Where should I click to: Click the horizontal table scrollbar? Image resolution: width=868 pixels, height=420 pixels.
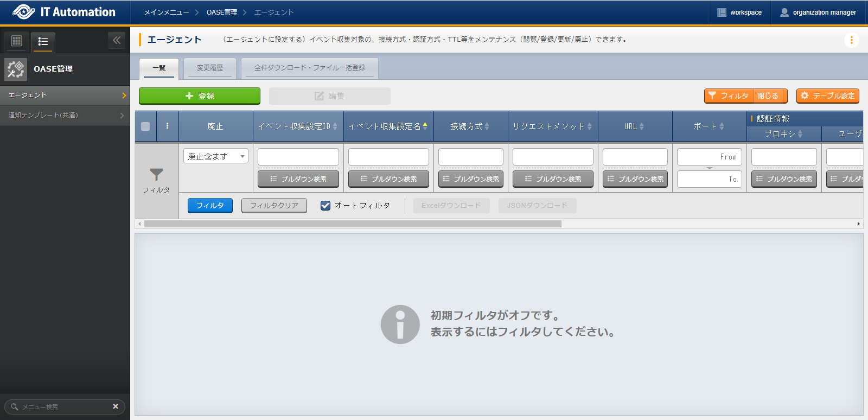click(353, 224)
